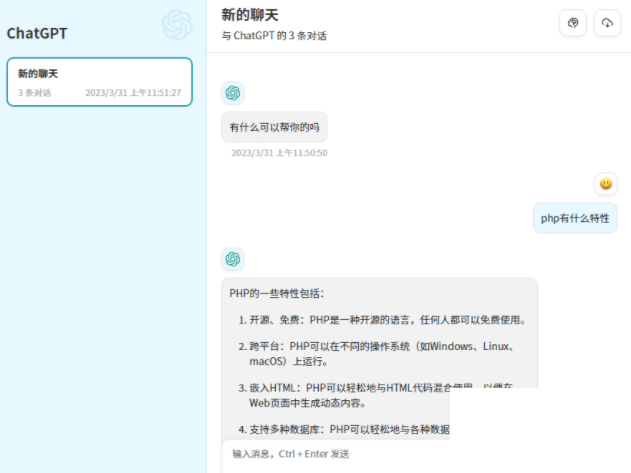The height and width of the screenshot is (473, 631).
Task: Select the 新的聊天 conversation in the sidebar
Action: [99, 82]
